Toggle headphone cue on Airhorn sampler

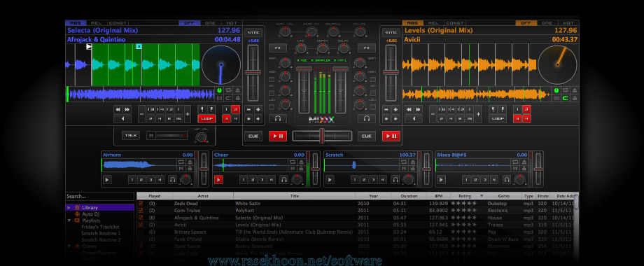click(172, 179)
